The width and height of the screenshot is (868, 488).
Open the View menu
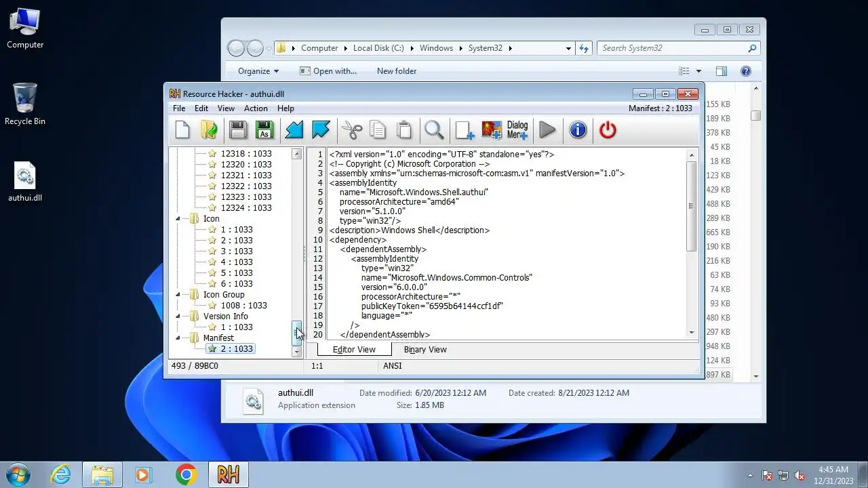(226, 108)
